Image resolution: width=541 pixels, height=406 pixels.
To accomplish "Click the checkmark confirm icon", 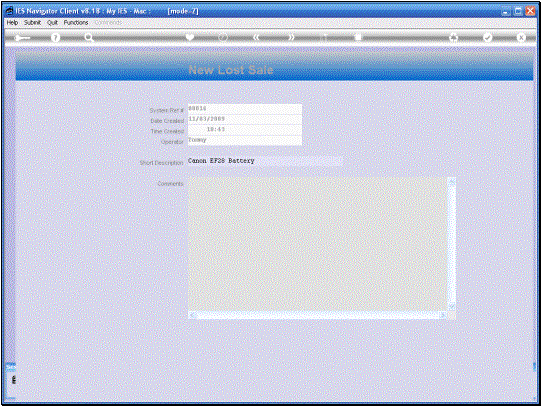I will [x=488, y=37].
